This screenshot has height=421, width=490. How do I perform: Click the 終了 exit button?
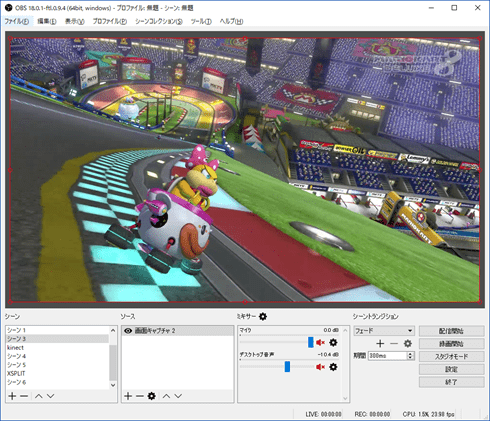click(x=451, y=382)
